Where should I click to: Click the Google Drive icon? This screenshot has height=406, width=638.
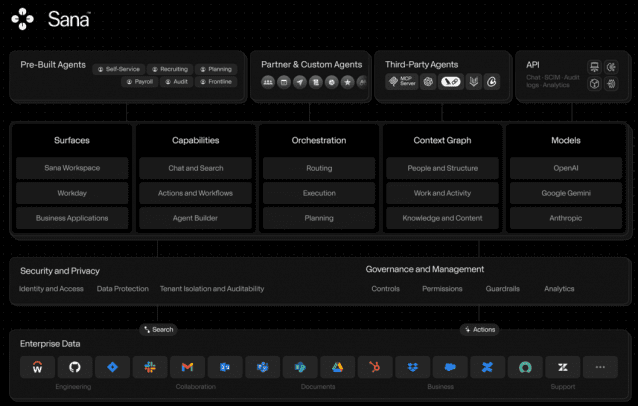click(338, 367)
